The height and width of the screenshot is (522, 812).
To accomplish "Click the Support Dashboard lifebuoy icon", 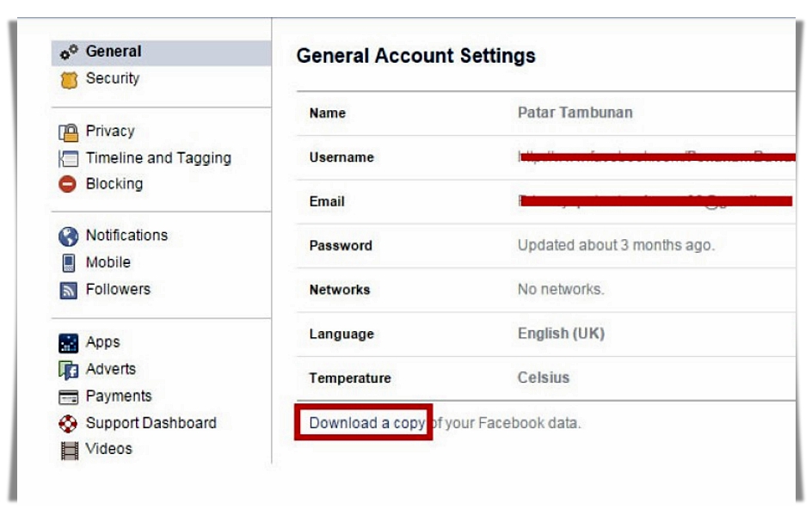I will [x=69, y=423].
